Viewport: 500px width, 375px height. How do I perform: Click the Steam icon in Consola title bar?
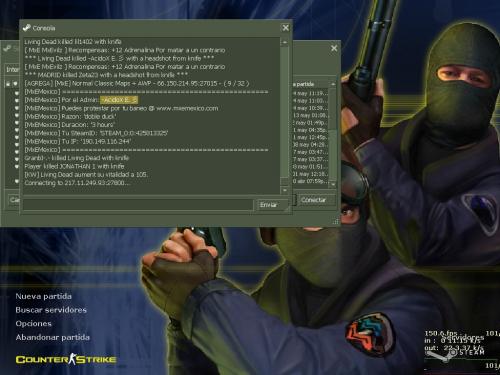pos(27,28)
